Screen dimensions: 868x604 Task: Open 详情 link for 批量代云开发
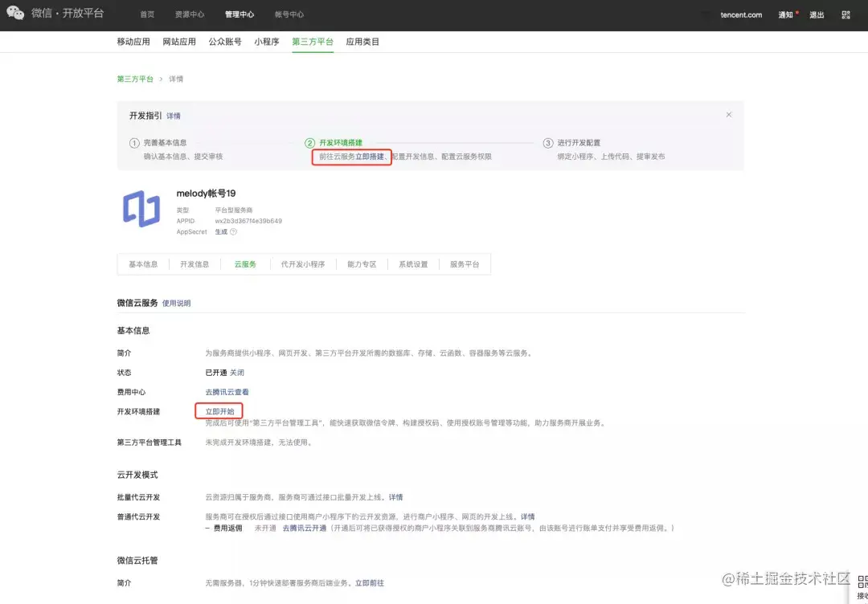pyautogui.click(x=395, y=497)
